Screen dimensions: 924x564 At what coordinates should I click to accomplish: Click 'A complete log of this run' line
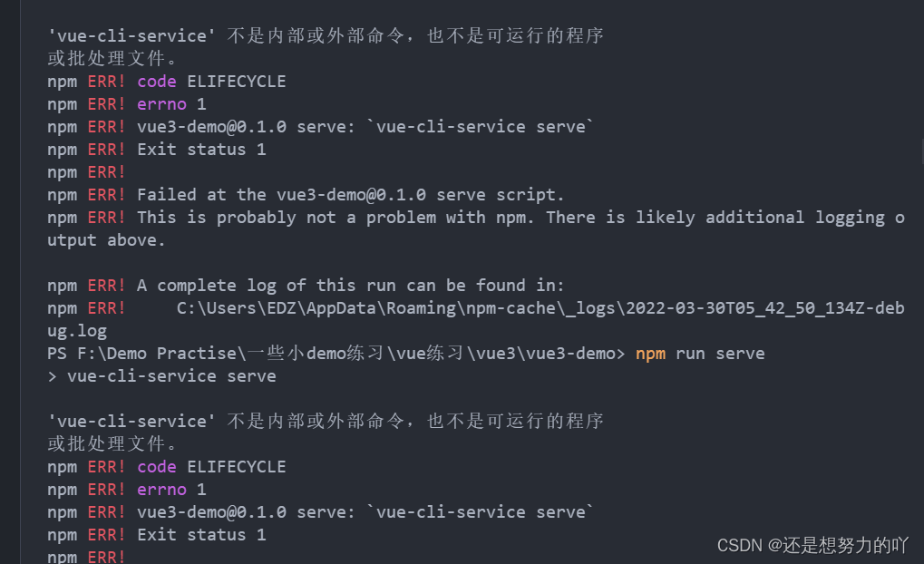351,286
